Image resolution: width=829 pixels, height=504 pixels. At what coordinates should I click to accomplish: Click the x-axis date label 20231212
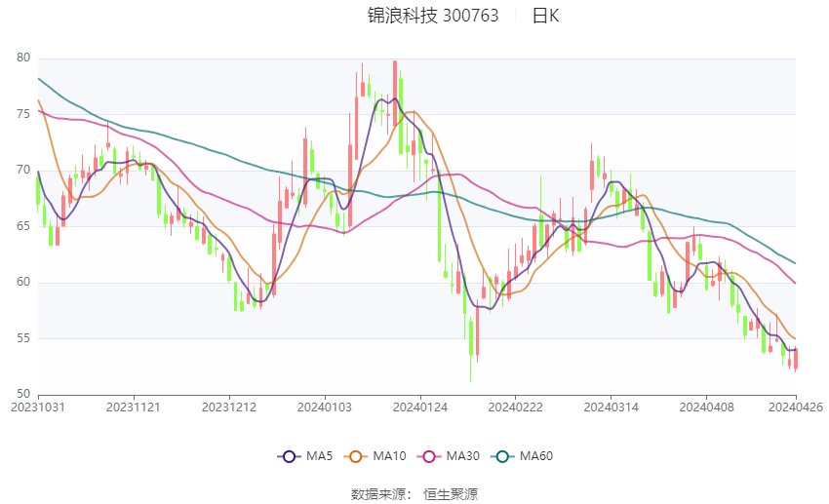pyautogui.click(x=229, y=407)
